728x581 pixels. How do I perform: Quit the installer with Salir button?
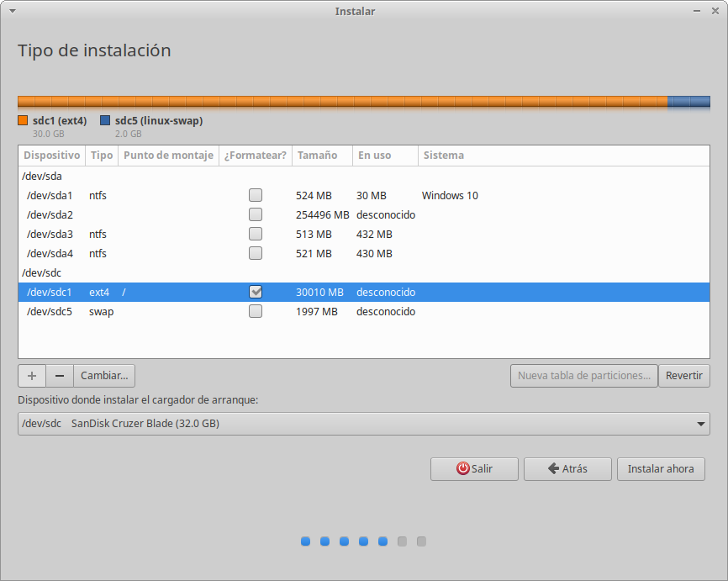click(x=474, y=468)
